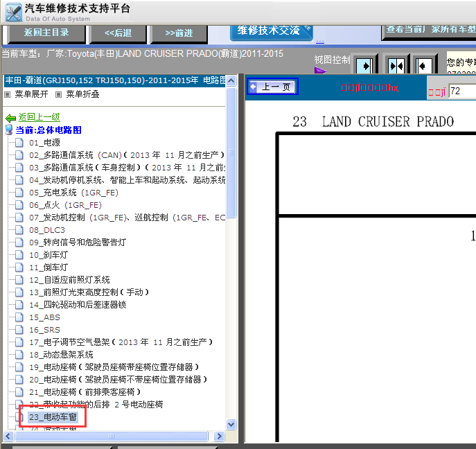Image resolution: width=476 pixels, height=449 pixels.
Task: Open 12_自适应前照灯系统
Action: coord(69,280)
